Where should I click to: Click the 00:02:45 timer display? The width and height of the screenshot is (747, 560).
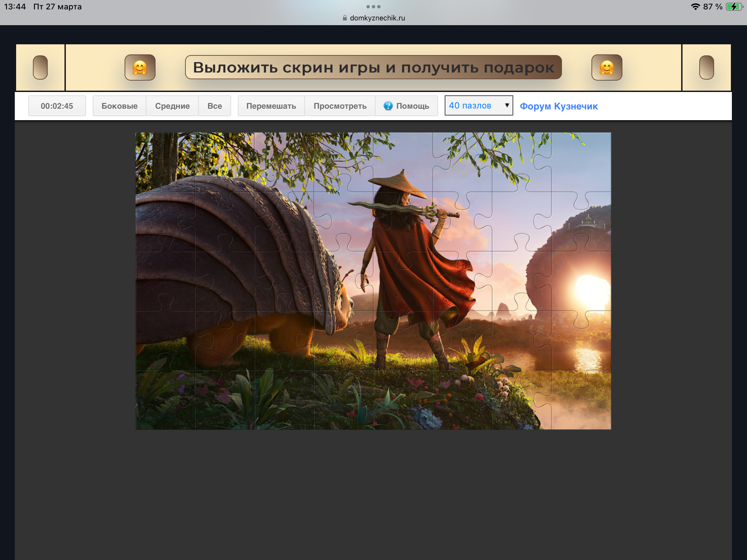click(57, 106)
